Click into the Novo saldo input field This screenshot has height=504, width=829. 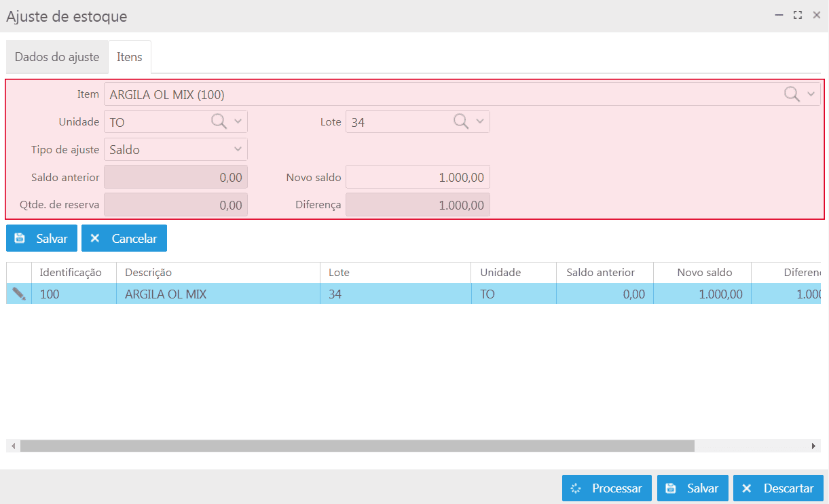(418, 177)
